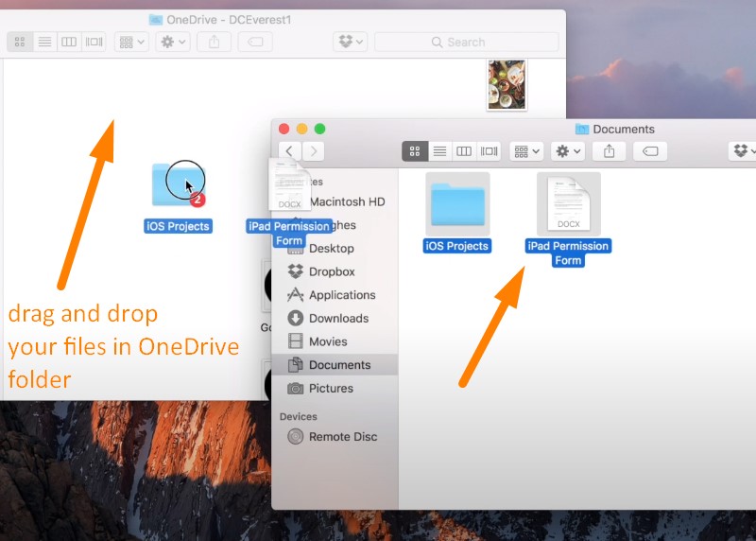Open Applications in the Finder sidebar
The image size is (756, 541).
[x=341, y=295]
